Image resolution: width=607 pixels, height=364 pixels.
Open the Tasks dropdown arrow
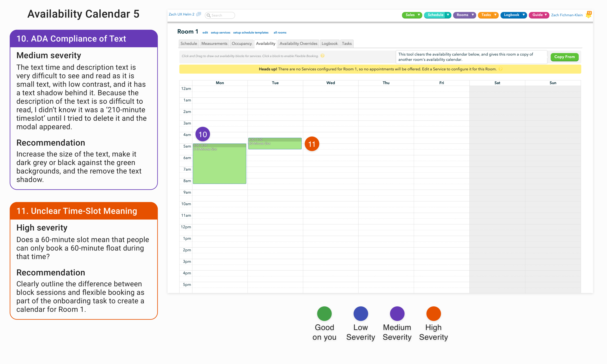[495, 15]
